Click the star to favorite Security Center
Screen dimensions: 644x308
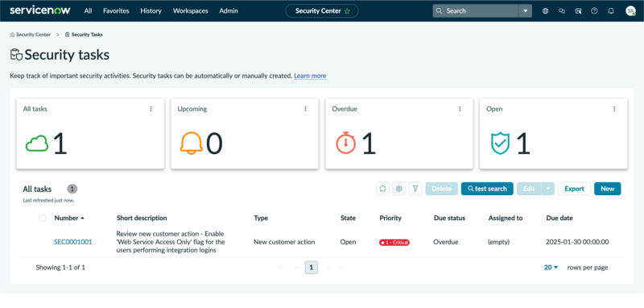pos(348,11)
